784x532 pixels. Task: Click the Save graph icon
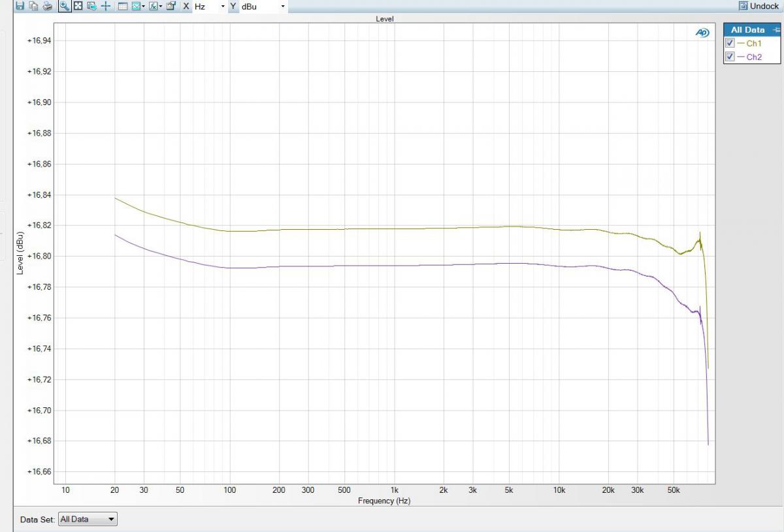pyautogui.click(x=20, y=6)
